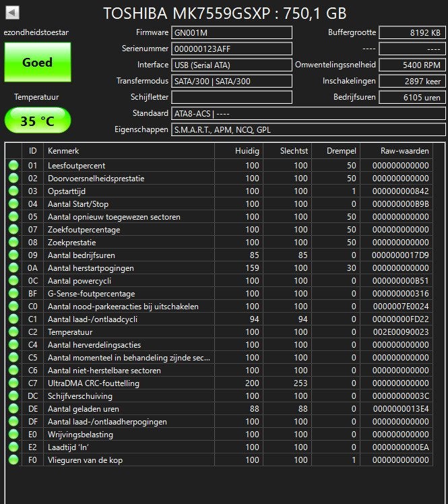Click status dot for Aantal opnieuw toegewezen sectoren
Screen dimensions: 448x504
click(x=13, y=217)
